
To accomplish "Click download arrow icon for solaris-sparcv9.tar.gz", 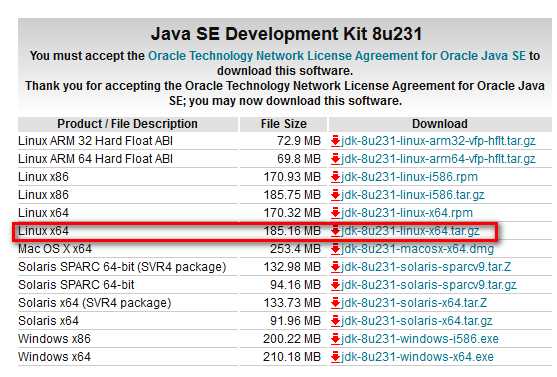I will [x=335, y=285].
